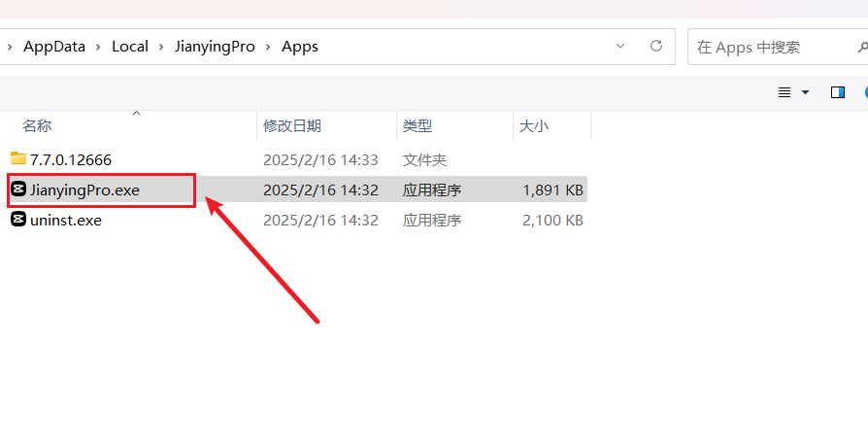Image resolution: width=868 pixels, height=448 pixels.
Task: Expand the view layout dropdown arrow
Action: click(806, 92)
